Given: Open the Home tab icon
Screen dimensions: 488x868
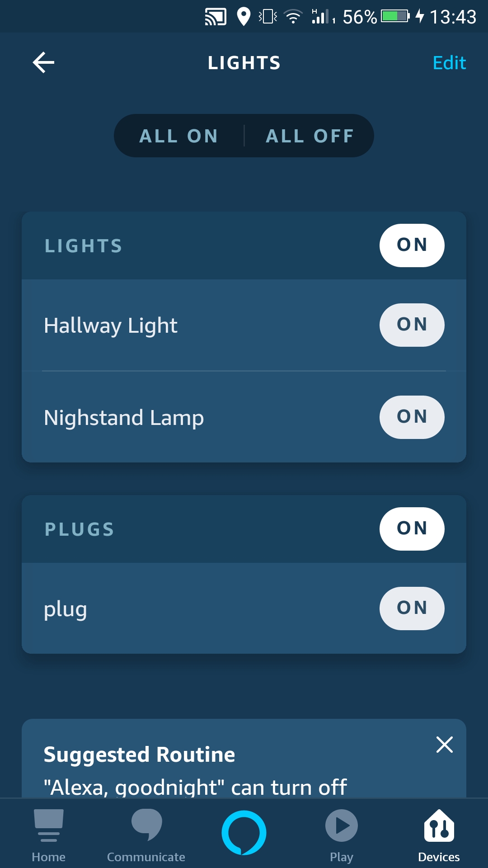Looking at the screenshot, I should click(x=48, y=826).
